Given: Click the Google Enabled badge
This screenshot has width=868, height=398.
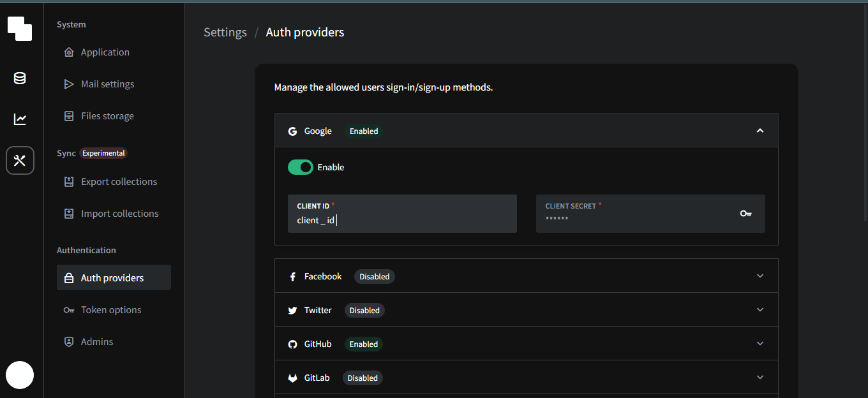Looking at the screenshot, I should [364, 131].
